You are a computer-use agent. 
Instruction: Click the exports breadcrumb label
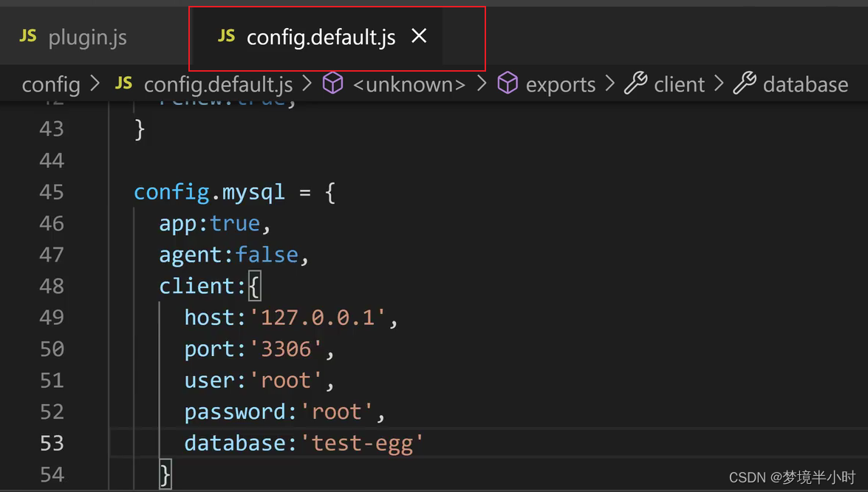coord(560,83)
